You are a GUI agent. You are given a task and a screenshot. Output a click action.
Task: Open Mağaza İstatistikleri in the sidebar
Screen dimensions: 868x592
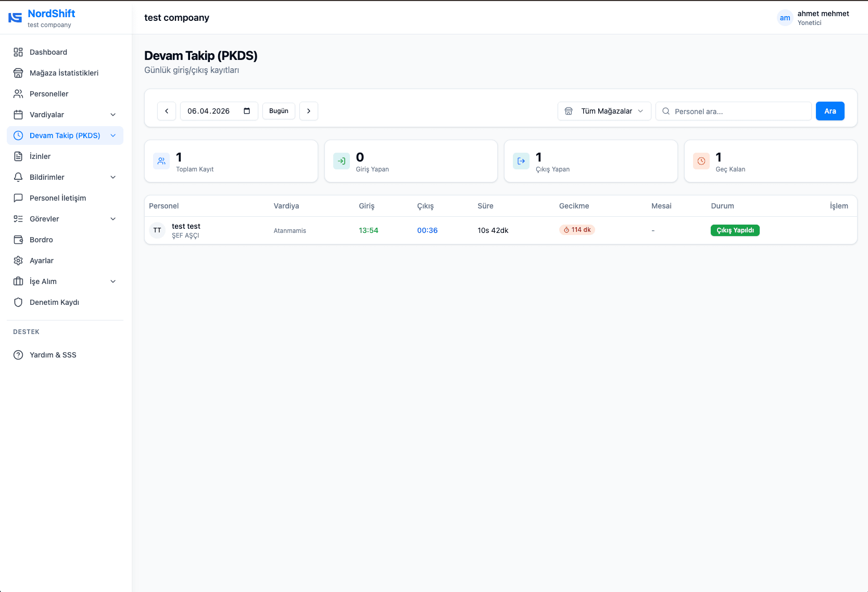(64, 73)
